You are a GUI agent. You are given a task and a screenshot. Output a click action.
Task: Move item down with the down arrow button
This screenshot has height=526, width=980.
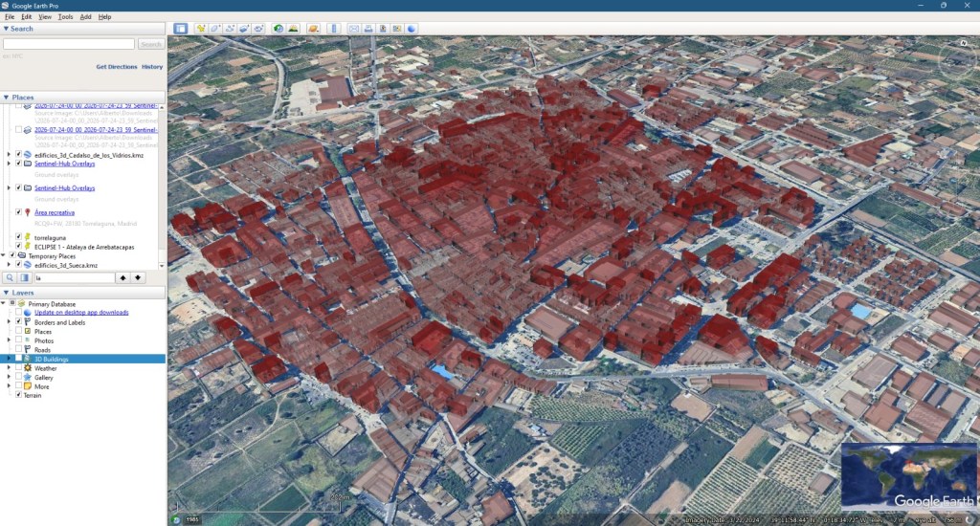point(138,277)
